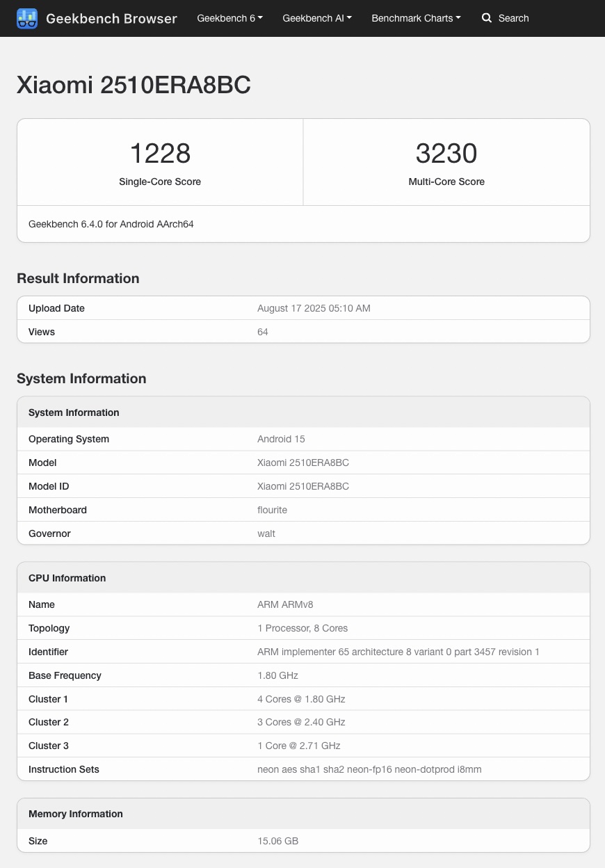
Task: Click the Android 15 operating system value
Action: click(x=281, y=439)
